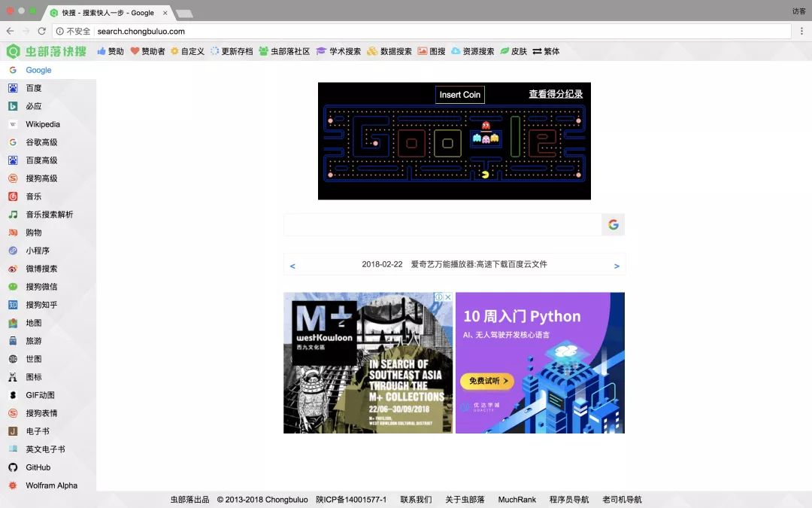The width and height of the screenshot is (812, 508).
Task: Open the 关于虫部落 footer link
Action: [x=465, y=500]
